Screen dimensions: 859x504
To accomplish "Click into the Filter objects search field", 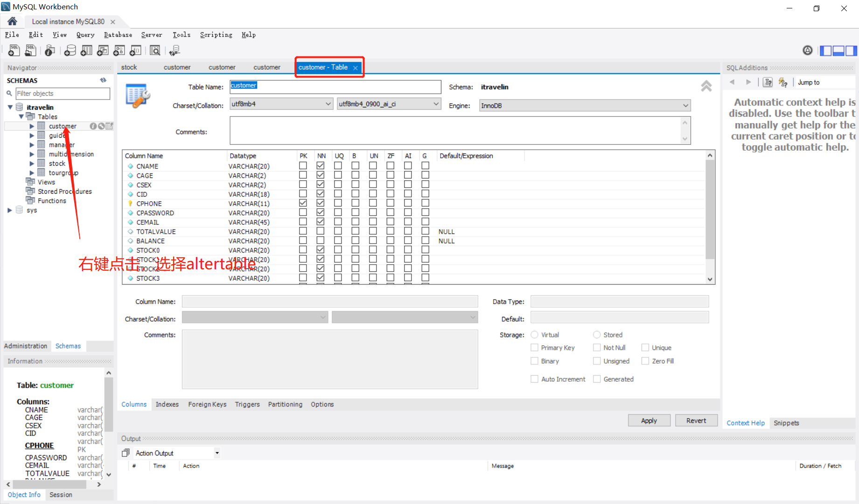I will click(63, 93).
